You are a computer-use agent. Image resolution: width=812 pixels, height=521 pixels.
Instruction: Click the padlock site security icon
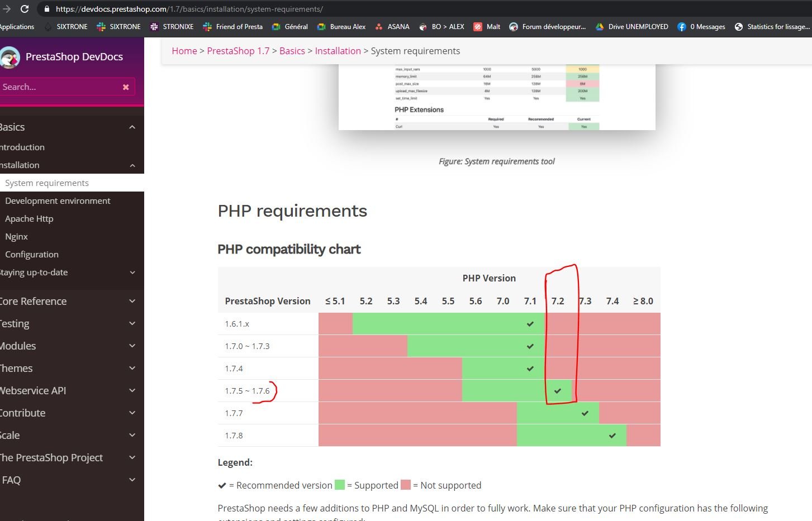pos(46,9)
